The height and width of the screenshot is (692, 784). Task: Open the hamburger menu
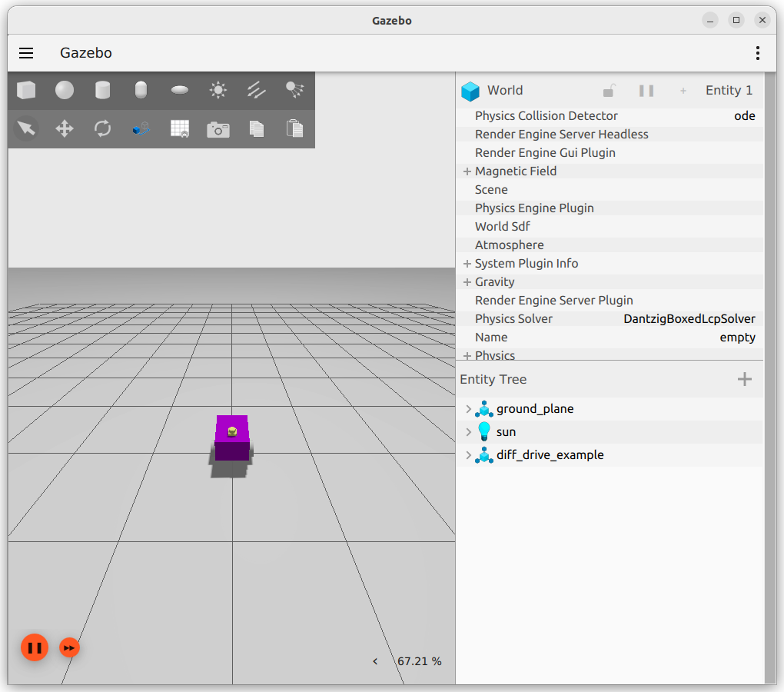pyautogui.click(x=26, y=53)
